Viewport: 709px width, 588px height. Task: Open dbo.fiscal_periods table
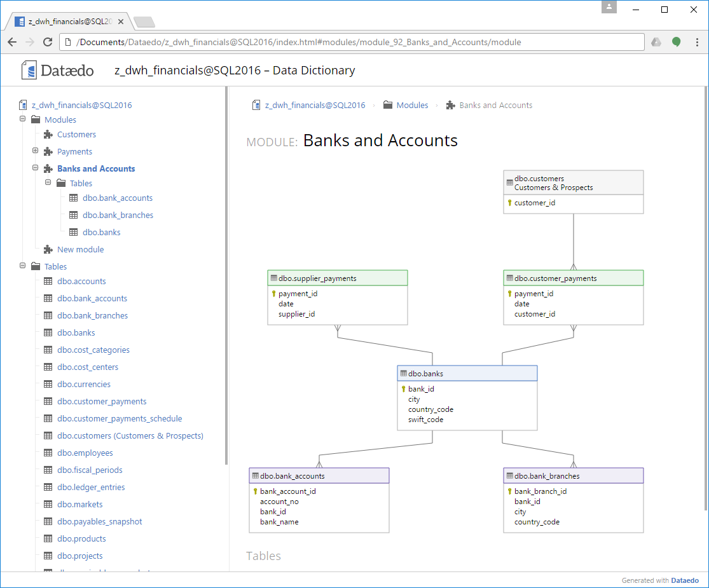[90, 470]
